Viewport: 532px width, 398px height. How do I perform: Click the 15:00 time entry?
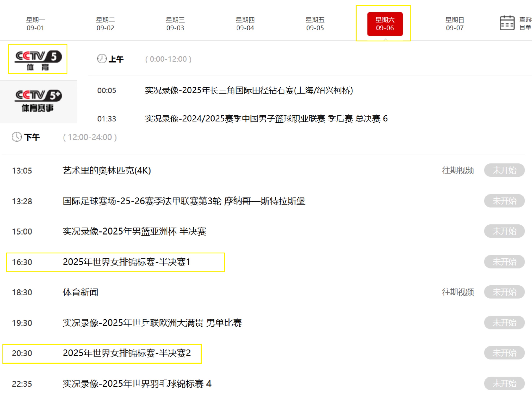click(x=22, y=232)
